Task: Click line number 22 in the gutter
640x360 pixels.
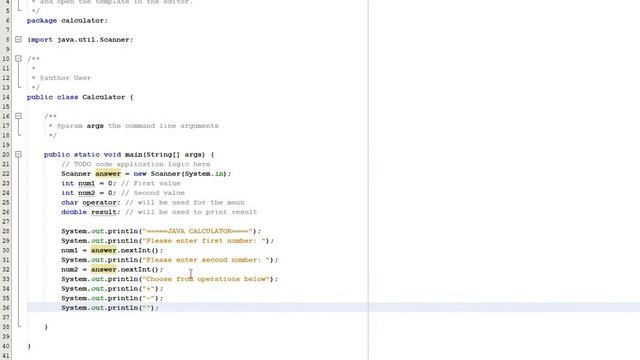Action: (x=6, y=173)
